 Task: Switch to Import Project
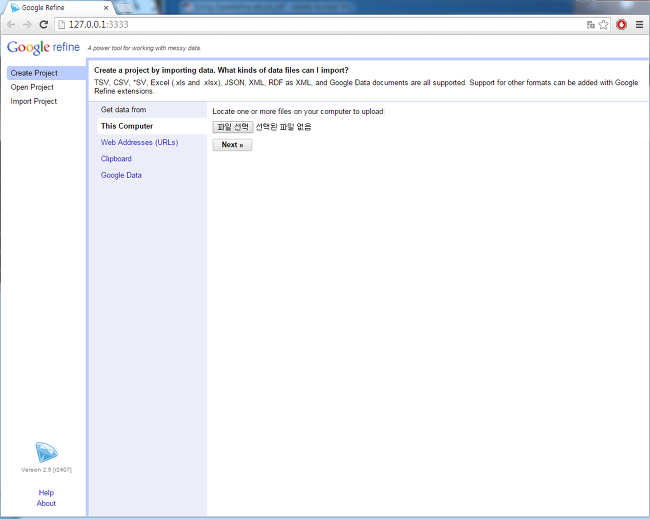34,101
